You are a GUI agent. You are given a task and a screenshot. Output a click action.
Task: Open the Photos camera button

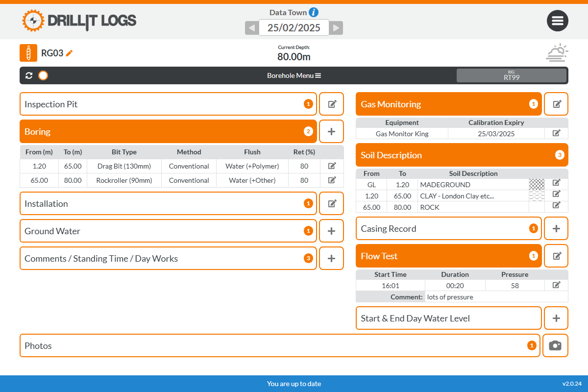(555, 345)
